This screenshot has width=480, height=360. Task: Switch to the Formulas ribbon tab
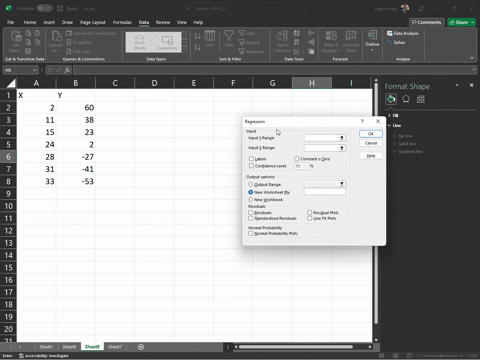point(122,22)
